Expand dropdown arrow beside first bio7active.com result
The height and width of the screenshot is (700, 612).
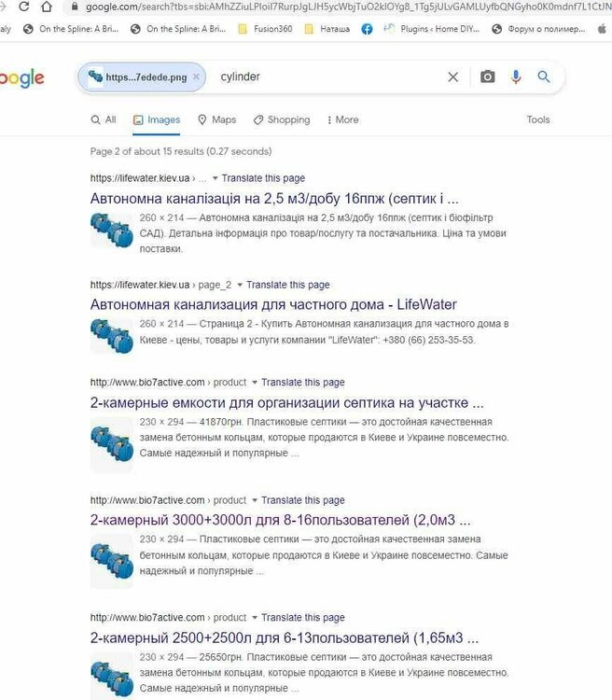[x=255, y=383]
